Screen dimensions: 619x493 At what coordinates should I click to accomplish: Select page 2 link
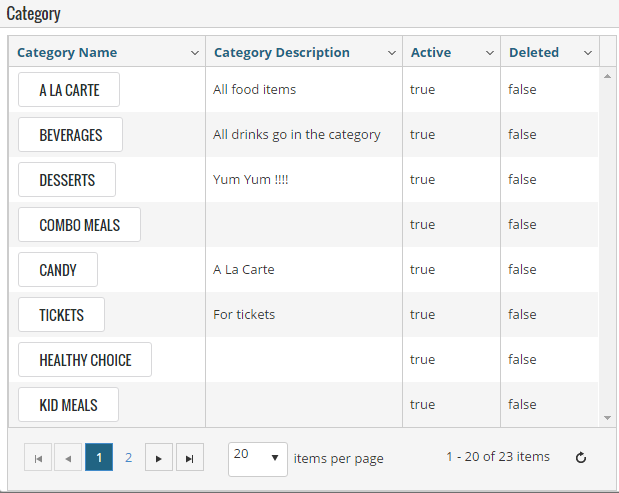coord(128,457)
